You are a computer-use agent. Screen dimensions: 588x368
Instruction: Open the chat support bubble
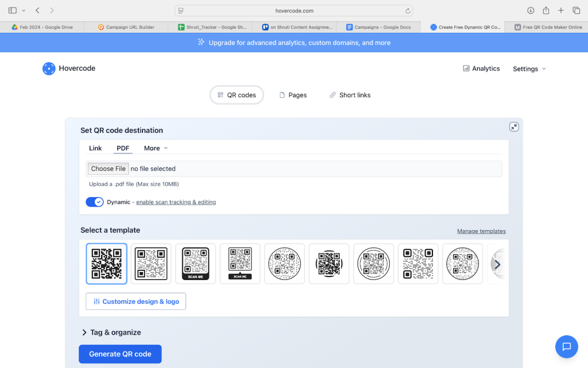(x=566, y=346)
